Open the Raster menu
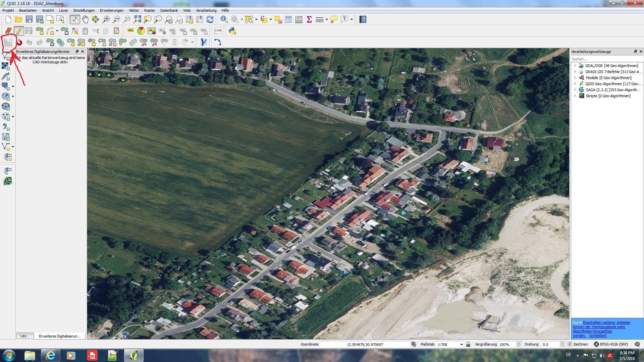 pyautogui.click(x=150, y=10)
